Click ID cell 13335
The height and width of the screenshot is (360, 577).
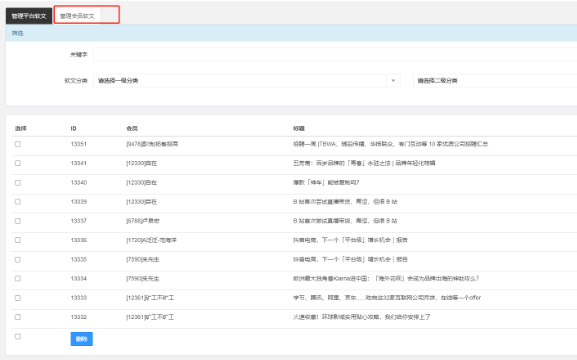[79, 260]
